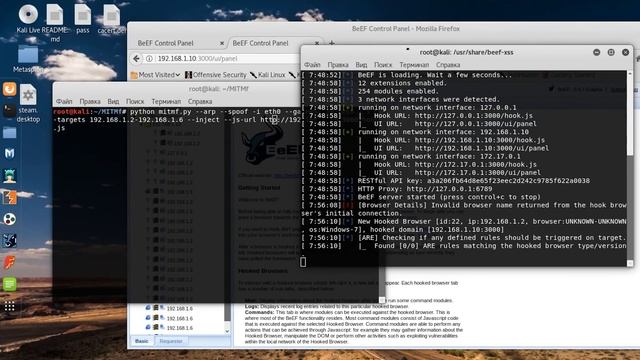
Task: Select the pass file on desktop
Action: coord(83,19)
